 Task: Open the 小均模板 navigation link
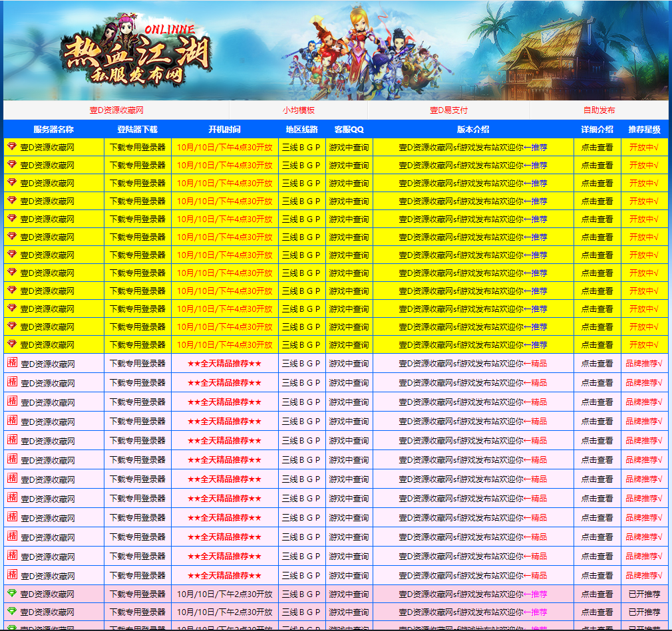click(298, 110)
